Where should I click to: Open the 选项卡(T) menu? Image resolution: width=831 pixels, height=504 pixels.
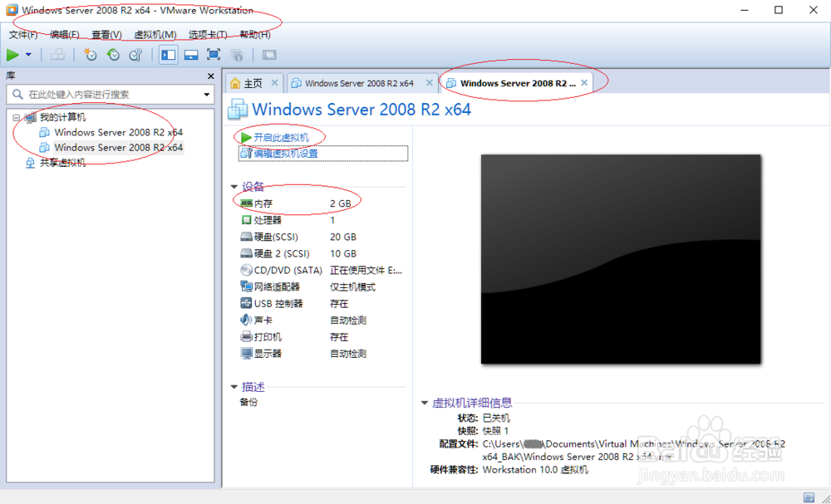coord(208,34)
